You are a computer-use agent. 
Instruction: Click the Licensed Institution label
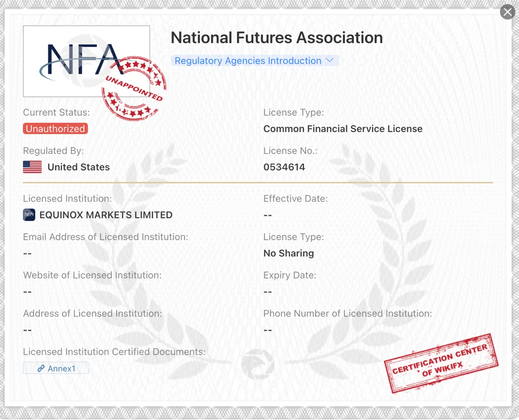point(67,199)
